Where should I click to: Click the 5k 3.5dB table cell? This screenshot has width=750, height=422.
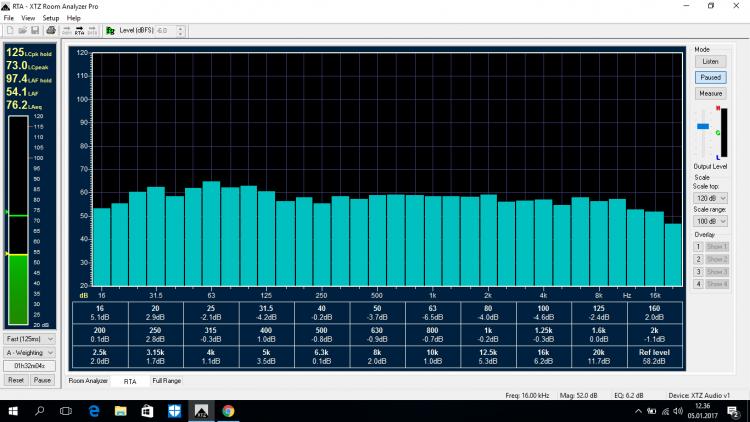pyautogui.click(x=266, y=357)
